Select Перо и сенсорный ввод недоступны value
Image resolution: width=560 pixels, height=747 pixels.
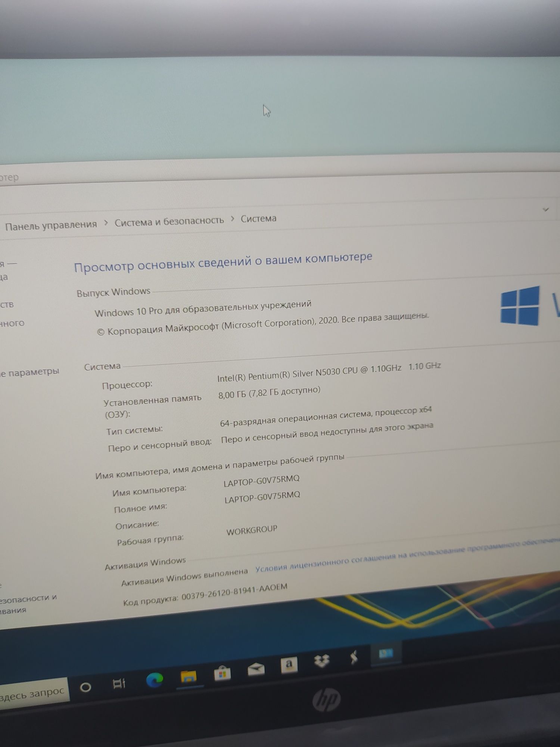pyautogui.click(x=327, y=433)
